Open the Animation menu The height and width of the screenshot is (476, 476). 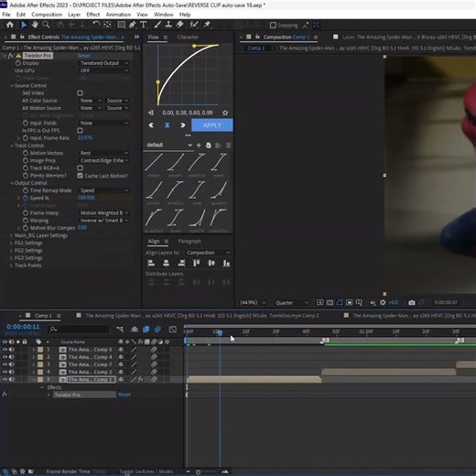coord(118,15)
